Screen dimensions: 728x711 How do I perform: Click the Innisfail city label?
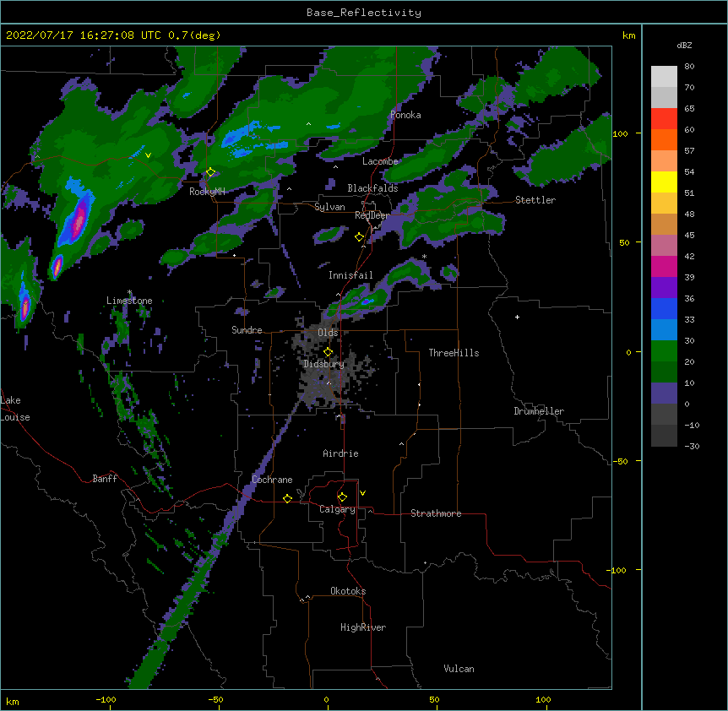coord(350,275)
